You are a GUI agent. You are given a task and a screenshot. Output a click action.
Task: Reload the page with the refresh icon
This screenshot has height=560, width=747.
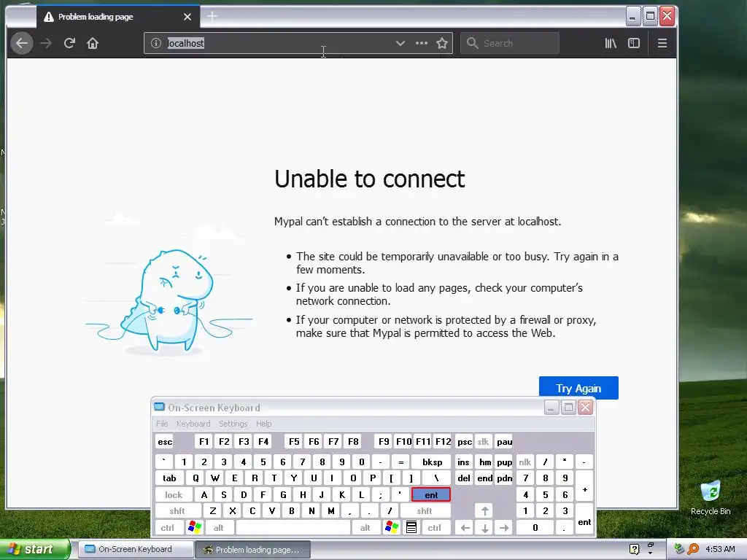(x=69, y=43)
